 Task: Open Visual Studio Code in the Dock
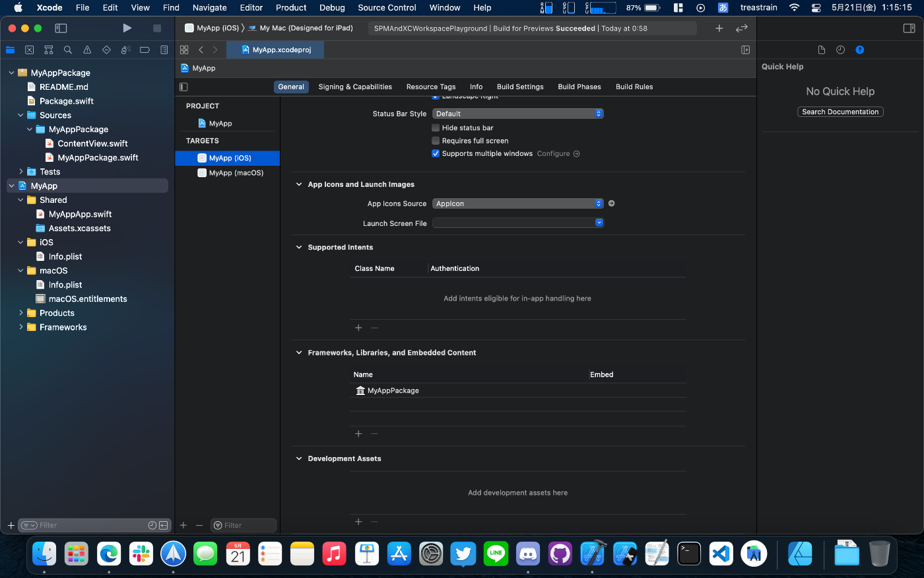721,554
